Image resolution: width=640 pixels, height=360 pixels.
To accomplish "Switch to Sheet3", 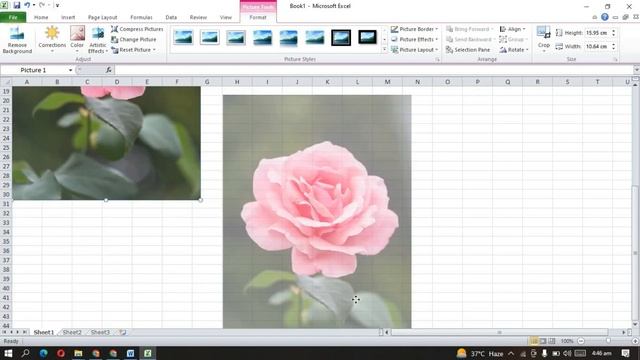I will pyautogui.click(x=100, y=332).
